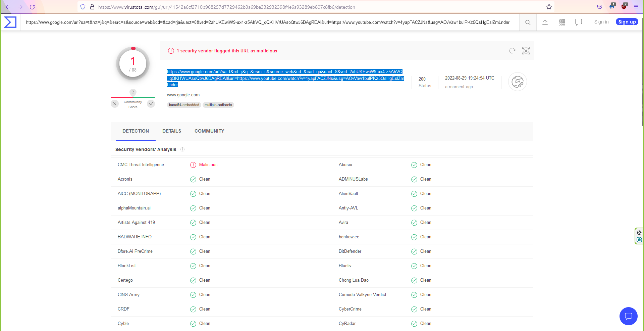Open the graph relations icon

click(526, 51)
